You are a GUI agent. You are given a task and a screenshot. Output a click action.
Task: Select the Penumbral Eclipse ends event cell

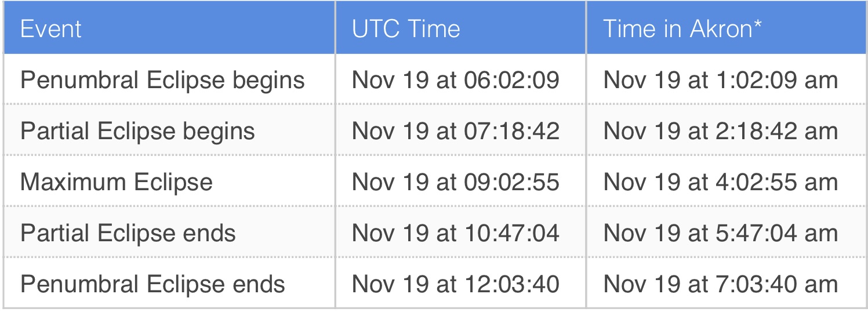click(152, 284)
